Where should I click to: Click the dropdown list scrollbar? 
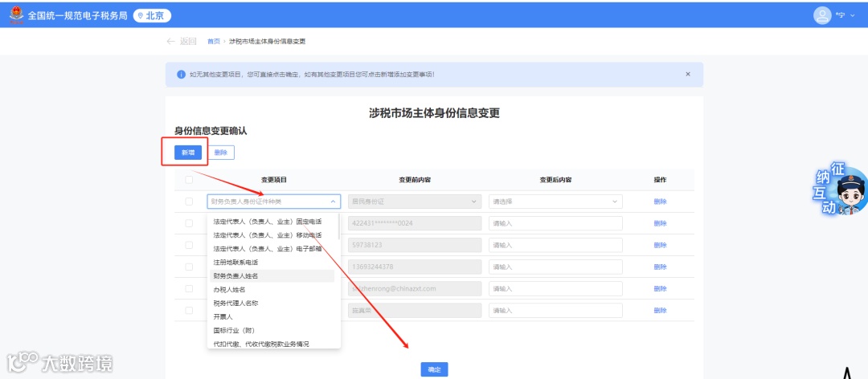coord(338,227)
